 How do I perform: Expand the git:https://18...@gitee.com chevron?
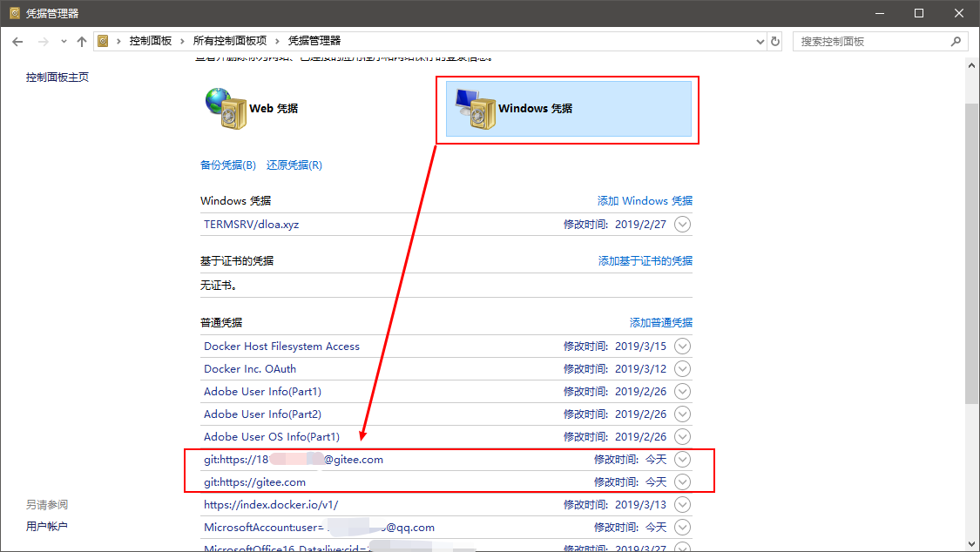click(x=682, y=460)
